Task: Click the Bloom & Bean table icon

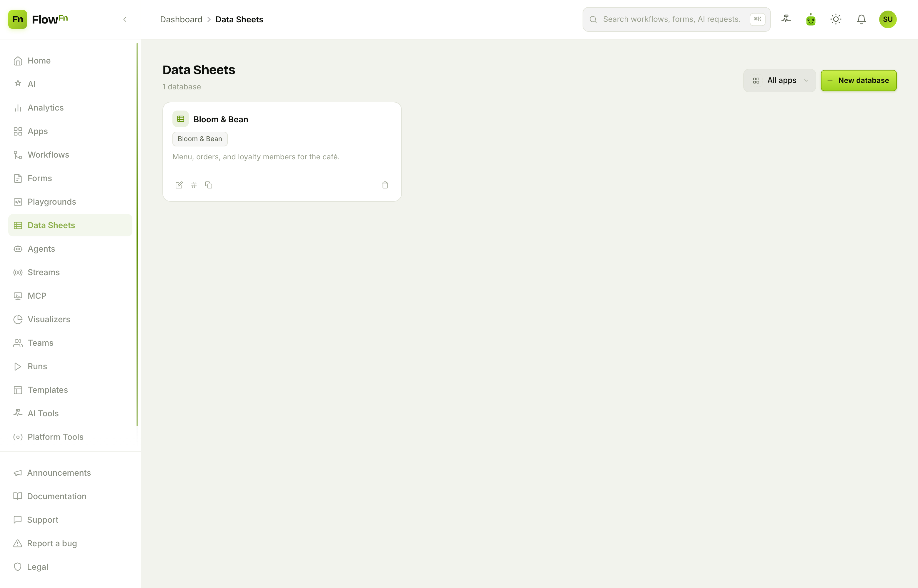Action: tap(181, 119)
